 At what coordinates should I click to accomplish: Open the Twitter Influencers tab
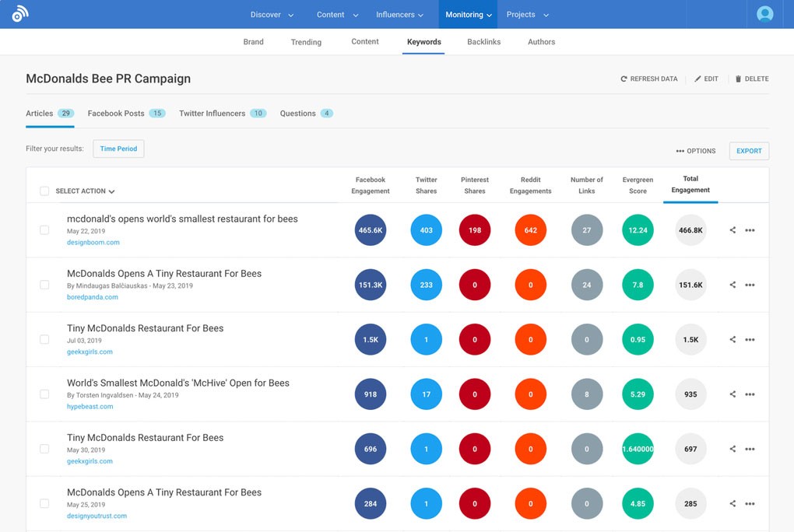[223, 114]
